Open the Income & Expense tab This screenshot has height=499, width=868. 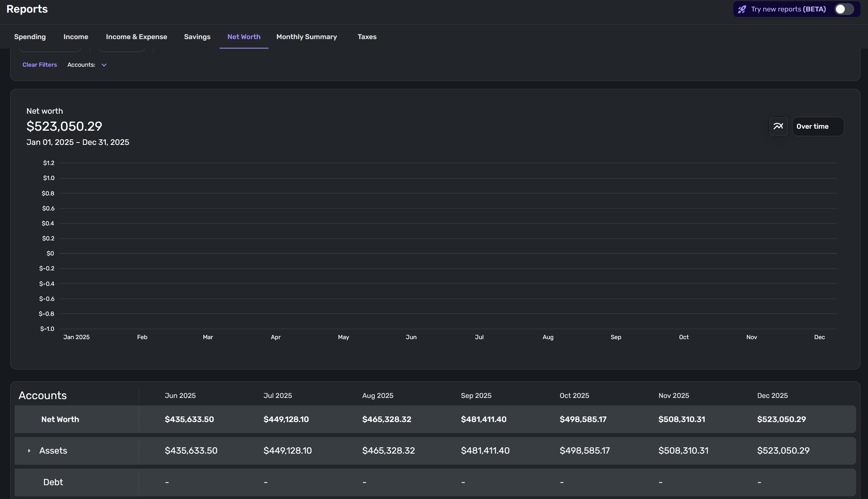coord(136,37)
